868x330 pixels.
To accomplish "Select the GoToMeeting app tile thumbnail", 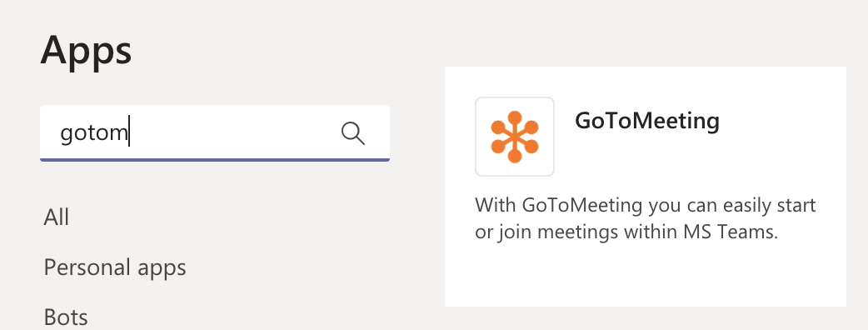I will [x=515, y=137].
